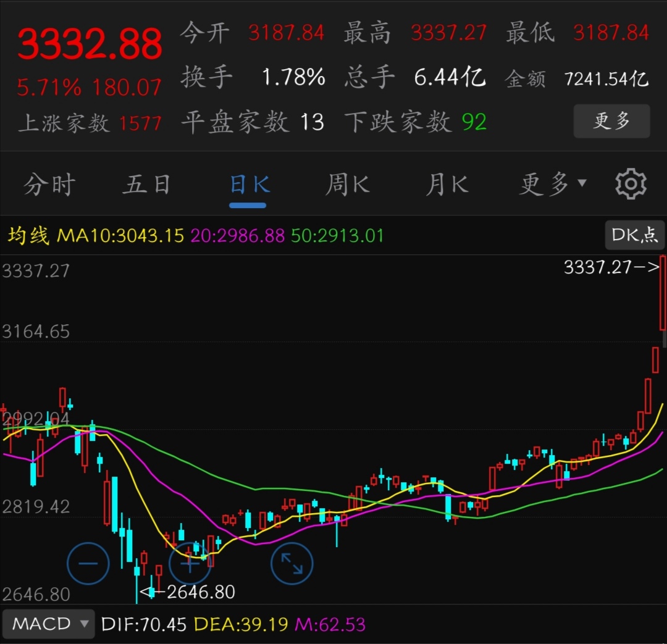Expand chart to fullscreen arrows icon

tap(292, 564)
